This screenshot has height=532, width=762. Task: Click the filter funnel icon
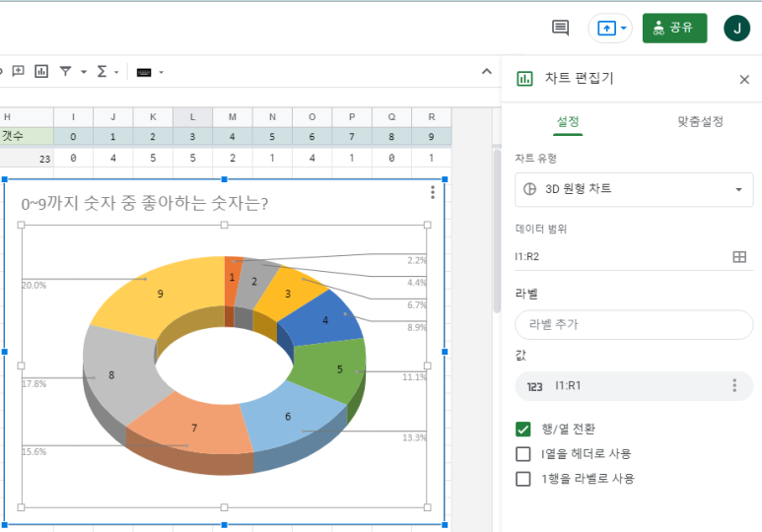click(65, 71)
